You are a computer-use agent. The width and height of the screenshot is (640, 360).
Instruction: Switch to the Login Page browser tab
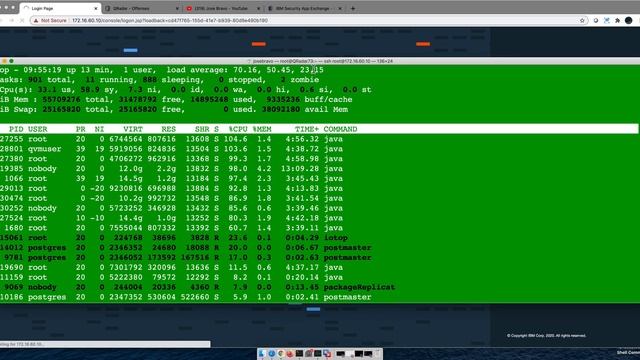60,8
